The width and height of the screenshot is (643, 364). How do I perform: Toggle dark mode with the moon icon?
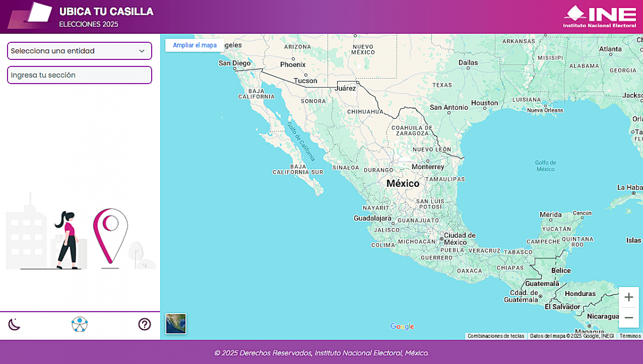pos(14,324)
